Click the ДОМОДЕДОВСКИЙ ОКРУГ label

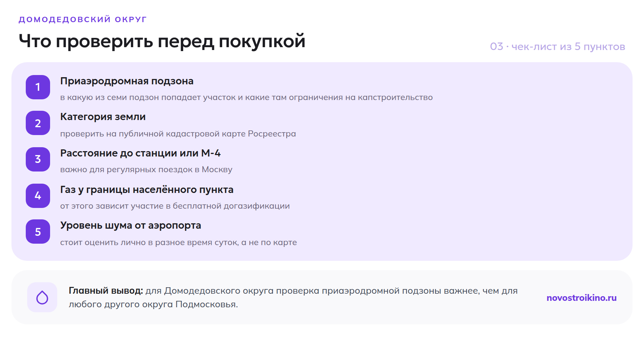coord(83,19)
